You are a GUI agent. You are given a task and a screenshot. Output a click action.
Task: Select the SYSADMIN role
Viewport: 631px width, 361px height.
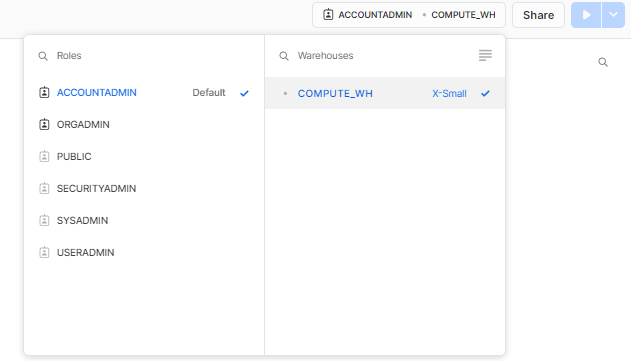pos(144,221)
